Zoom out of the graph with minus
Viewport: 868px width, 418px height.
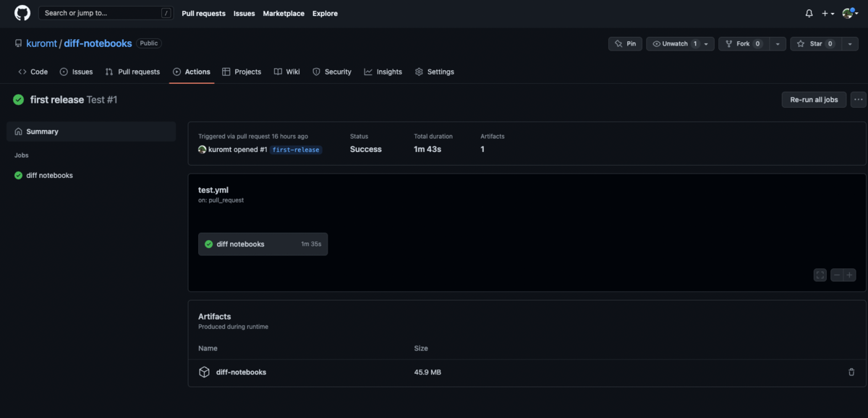pos(835,275)
